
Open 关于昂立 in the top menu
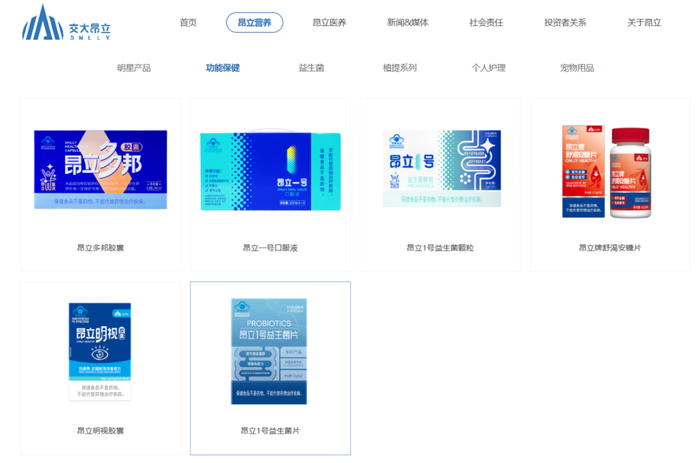(644, 22)
